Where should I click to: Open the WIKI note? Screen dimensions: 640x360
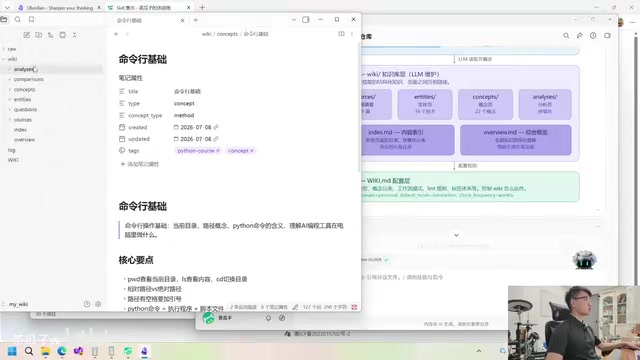(13, 160)
